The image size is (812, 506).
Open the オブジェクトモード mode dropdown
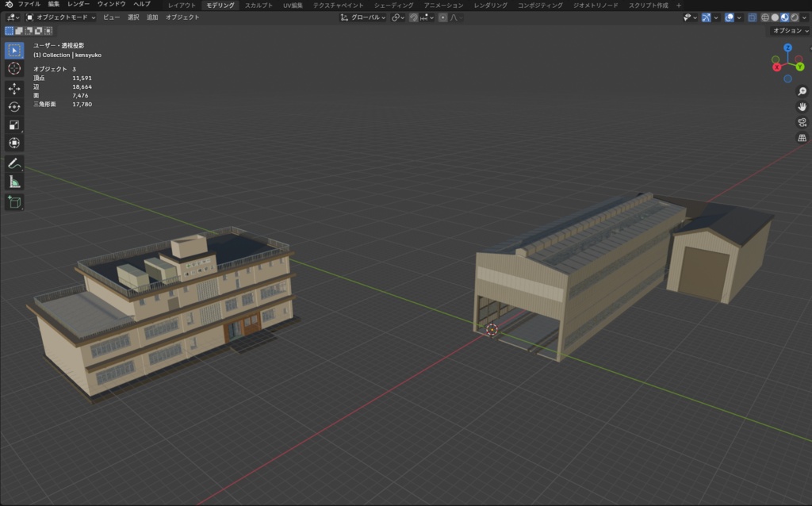60,17
